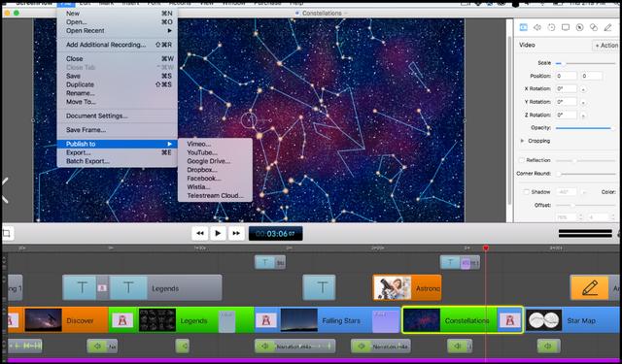The image size is (622, 364).
Task: Select the waveform audio clip at the timeline start
Action: [x=25, y=347]
